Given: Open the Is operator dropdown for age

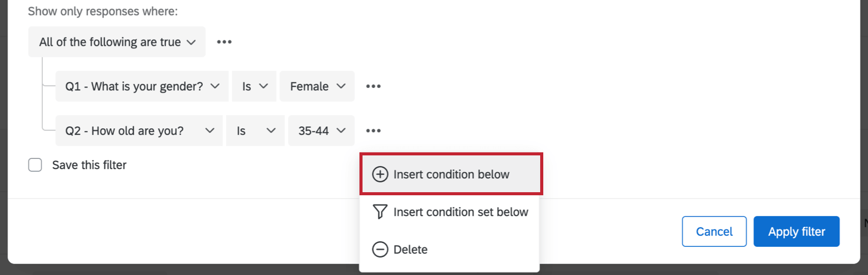Looking at the screenshot, I should (x=255, y=131).
